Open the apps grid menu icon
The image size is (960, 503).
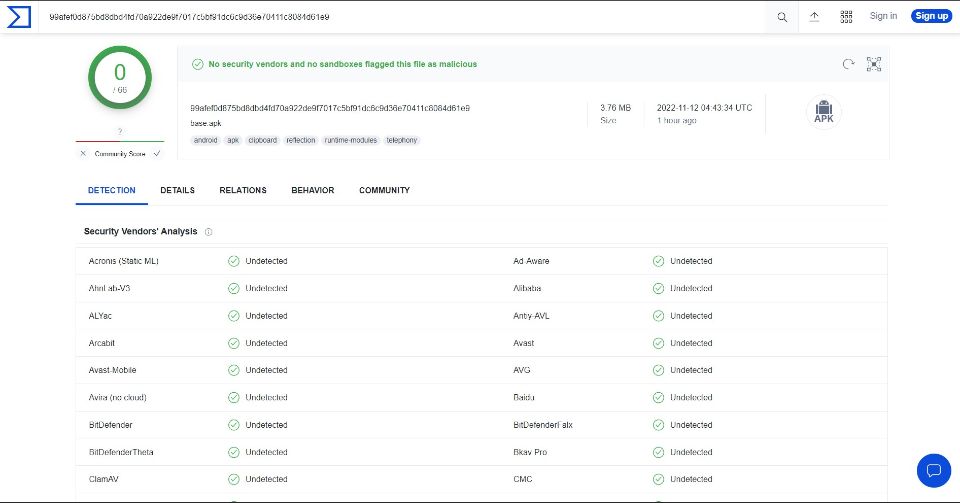846,17
